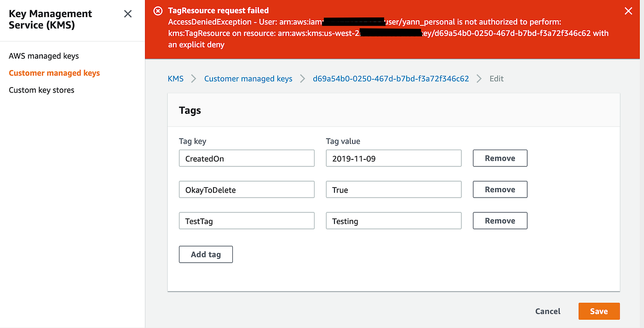This screenshot has width=644, height=328.
Task: Select Customer managed keys in the sidebar
Action: pos(54,73)
